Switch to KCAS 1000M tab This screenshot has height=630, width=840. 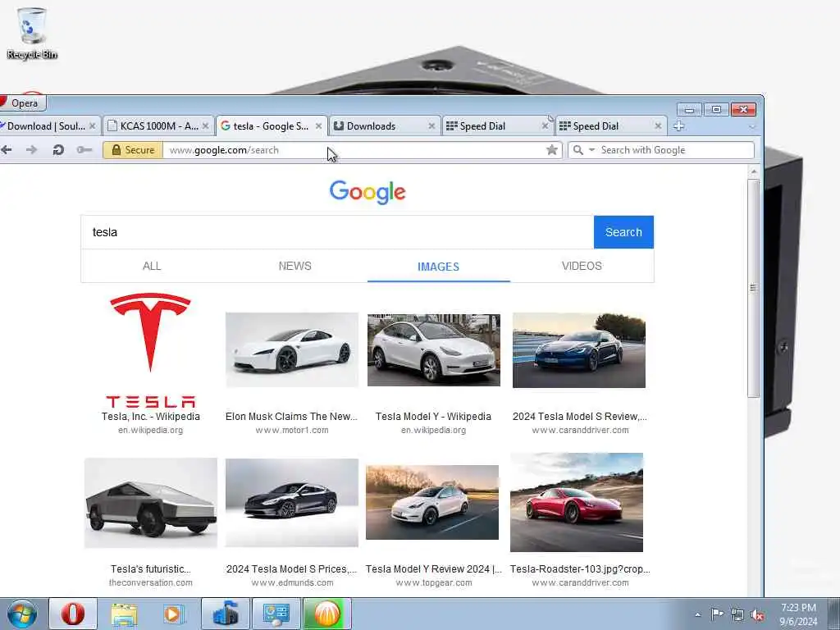158,126
